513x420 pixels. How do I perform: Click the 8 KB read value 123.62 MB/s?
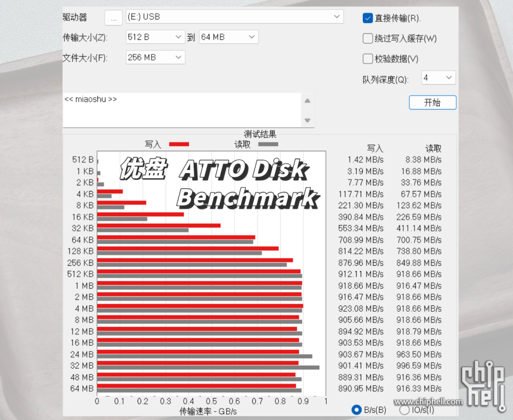(419, 205)
